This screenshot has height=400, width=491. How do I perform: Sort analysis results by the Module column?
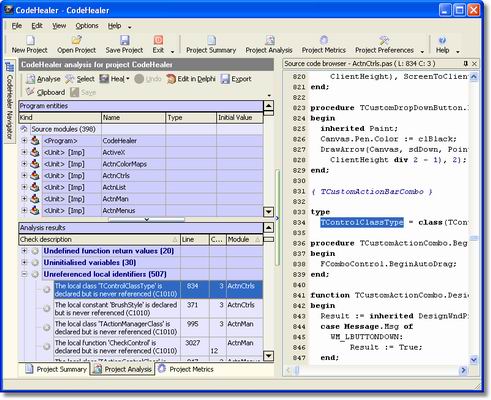tap(244, 239)
